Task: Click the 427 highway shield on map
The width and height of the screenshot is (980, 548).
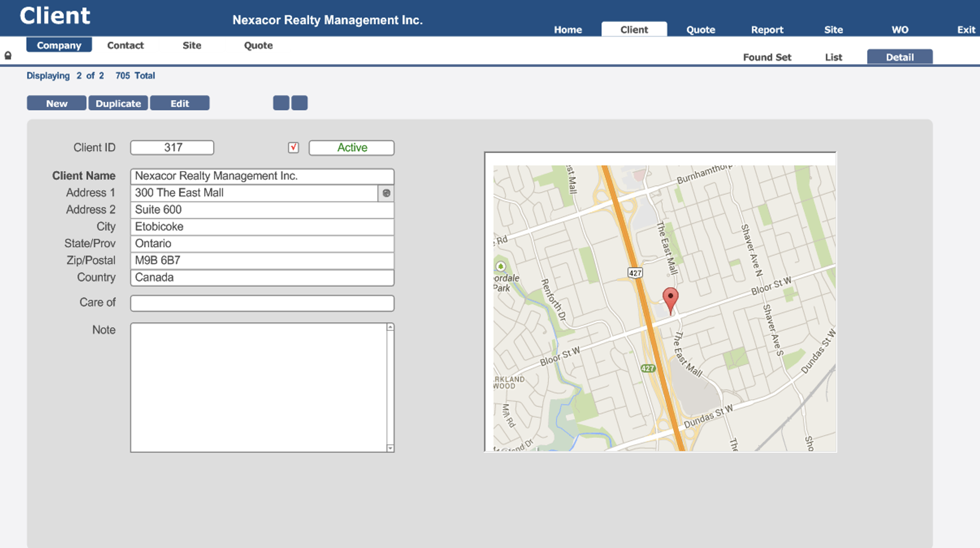Action: tap(635, 273)
